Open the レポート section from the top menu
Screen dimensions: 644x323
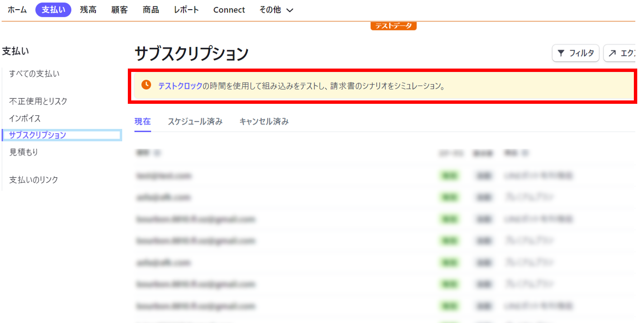pos(186,9)
